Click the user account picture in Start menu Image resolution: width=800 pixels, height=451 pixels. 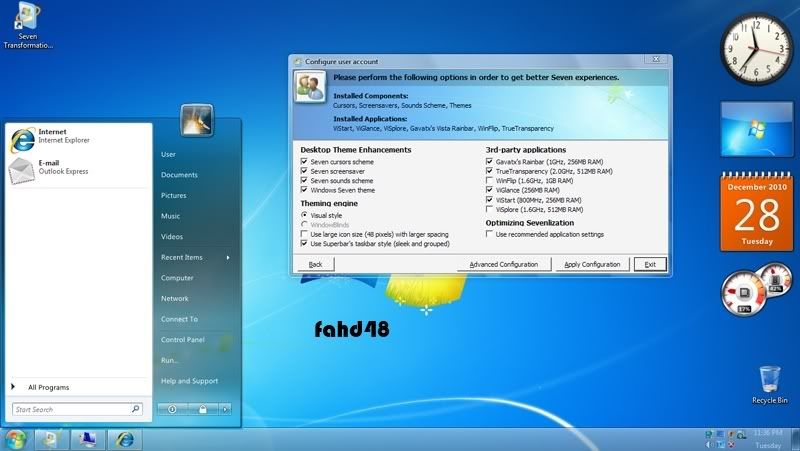196,120
